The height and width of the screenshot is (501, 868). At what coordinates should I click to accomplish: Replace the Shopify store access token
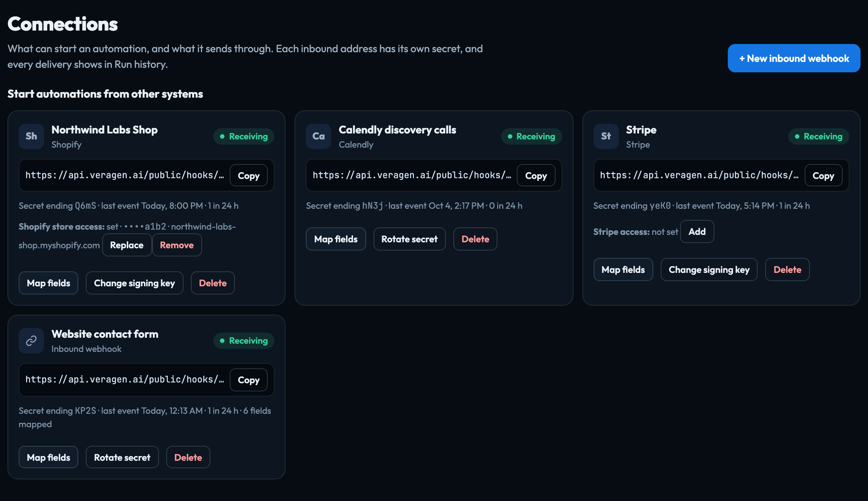coord(127,245)
